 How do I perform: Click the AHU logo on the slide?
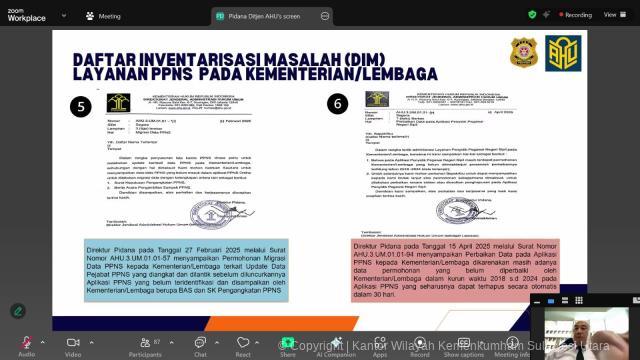(563, 53)
